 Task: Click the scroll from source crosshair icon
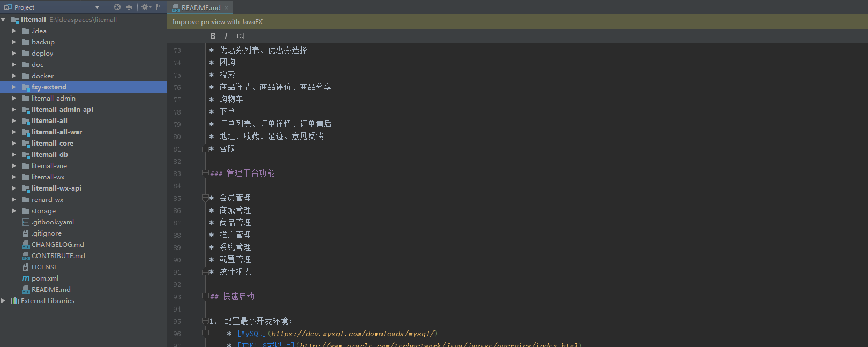pyautogui.click(x=117, y=7)
